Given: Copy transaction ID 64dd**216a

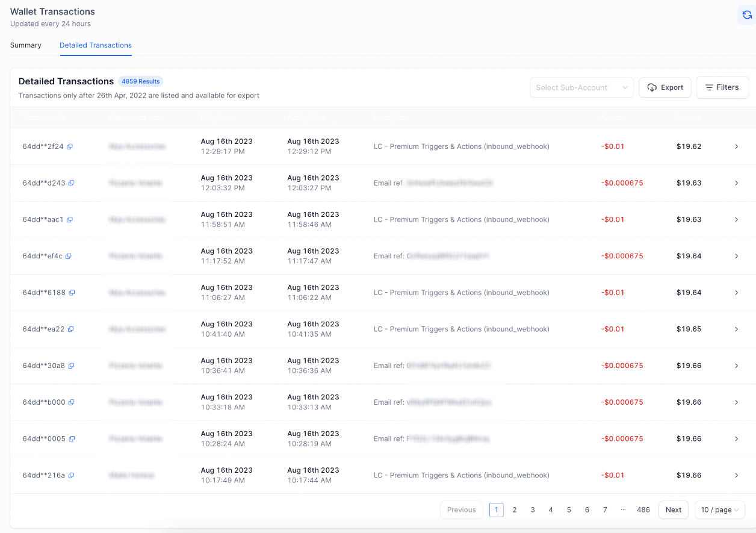Looking at the screenshot, I should point(71,475).
